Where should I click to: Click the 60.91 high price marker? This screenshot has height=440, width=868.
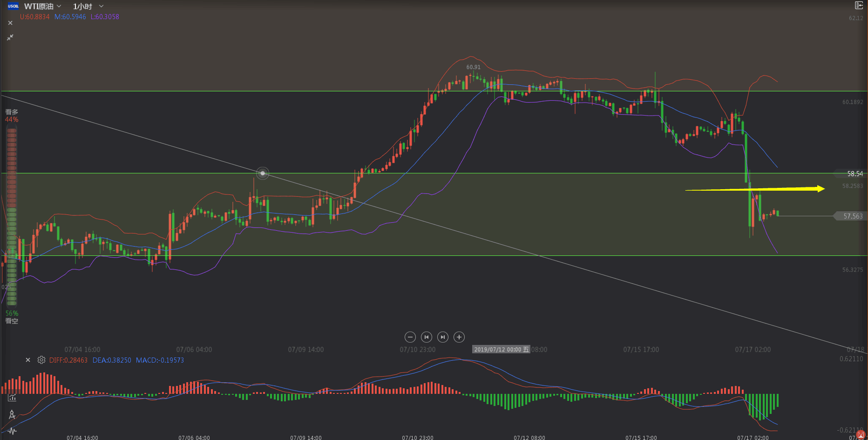(473, 67)
